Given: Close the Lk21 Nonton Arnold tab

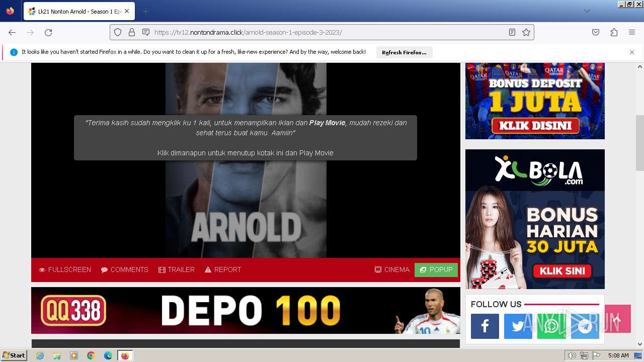Looking at the screenshot, I should click(127, 11).
